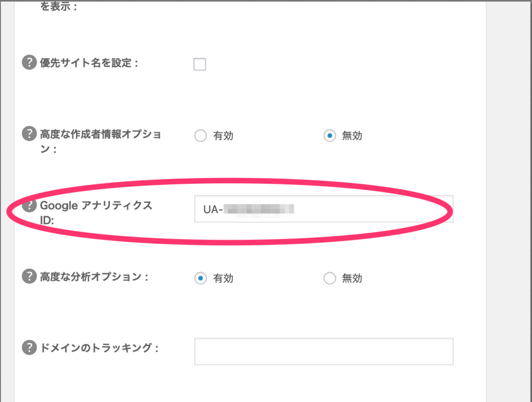Choose 有効 radio for 高度な分析オプション

tap(200, 278)
